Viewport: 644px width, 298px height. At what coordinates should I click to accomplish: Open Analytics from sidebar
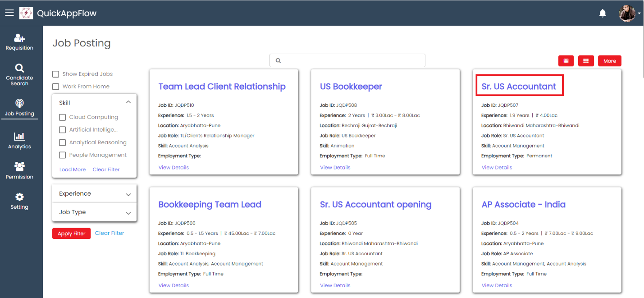[x=19, y=140]
